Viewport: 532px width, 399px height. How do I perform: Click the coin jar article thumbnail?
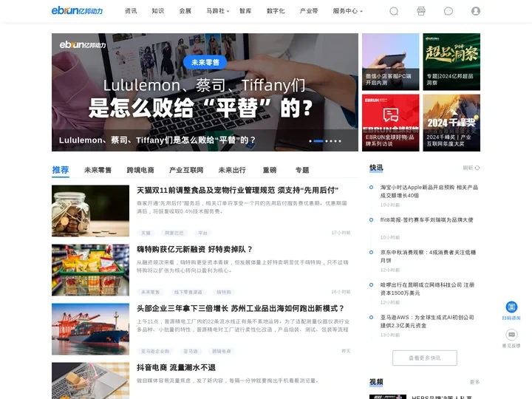pos(91,211)
